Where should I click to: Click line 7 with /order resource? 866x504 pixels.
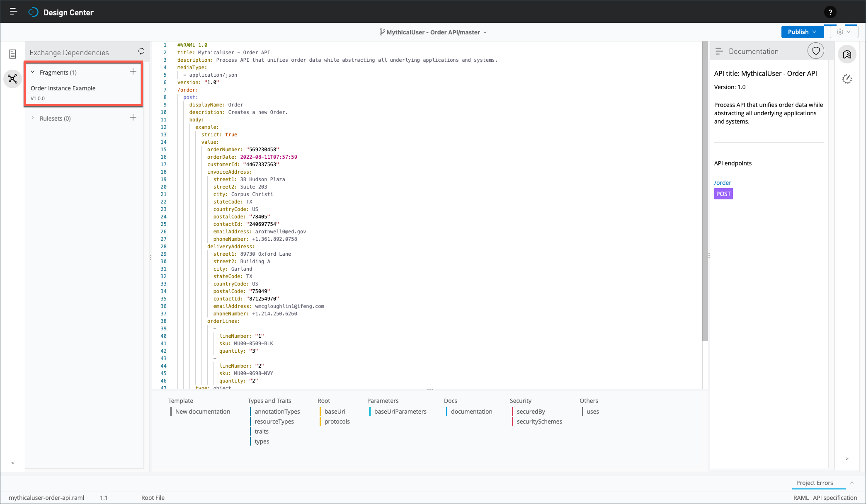(188, 90)
